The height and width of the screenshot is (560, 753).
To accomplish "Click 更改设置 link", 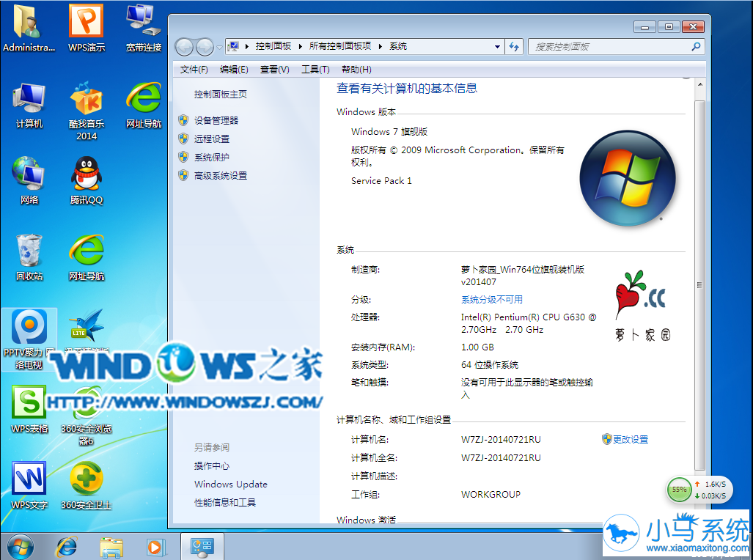I will [x=630, y=440].
